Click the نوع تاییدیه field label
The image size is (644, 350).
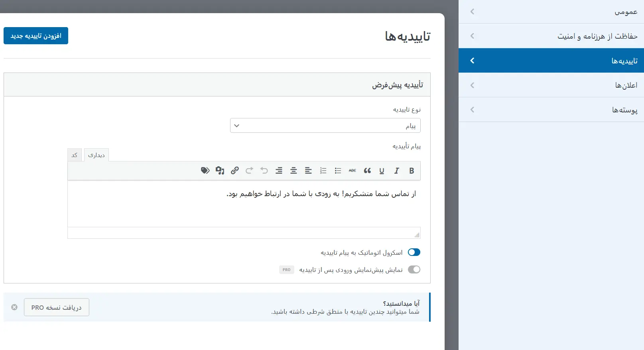(407, 110)
